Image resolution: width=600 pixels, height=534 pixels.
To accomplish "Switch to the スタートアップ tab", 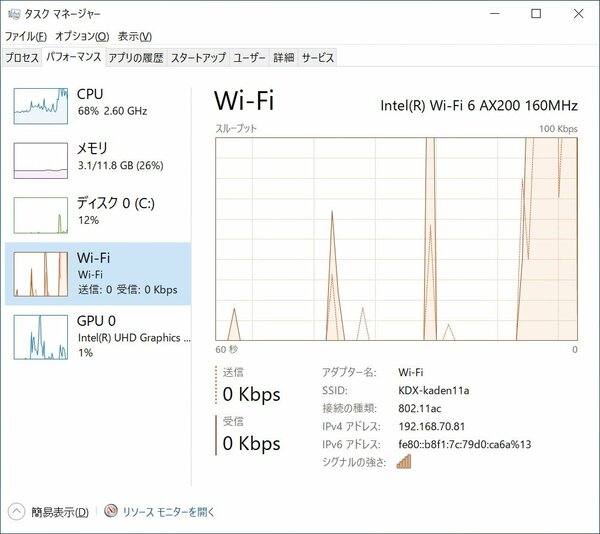I will 198,58.
